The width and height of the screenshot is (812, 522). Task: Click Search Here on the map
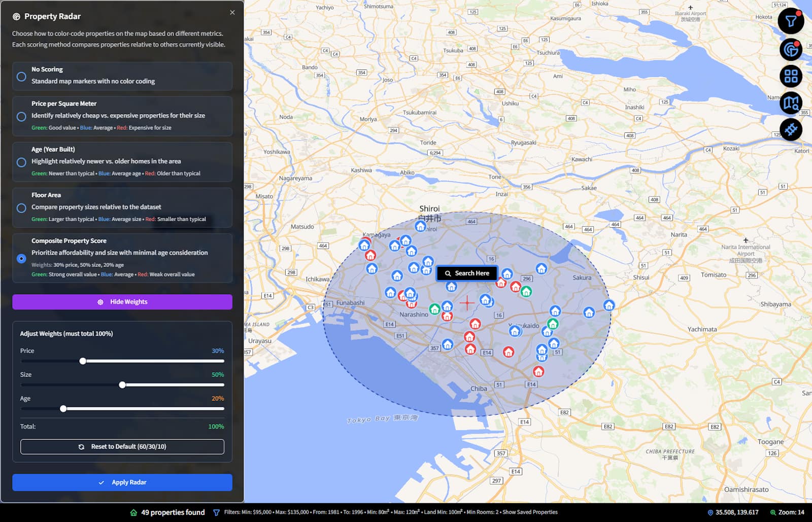(467, 273)
